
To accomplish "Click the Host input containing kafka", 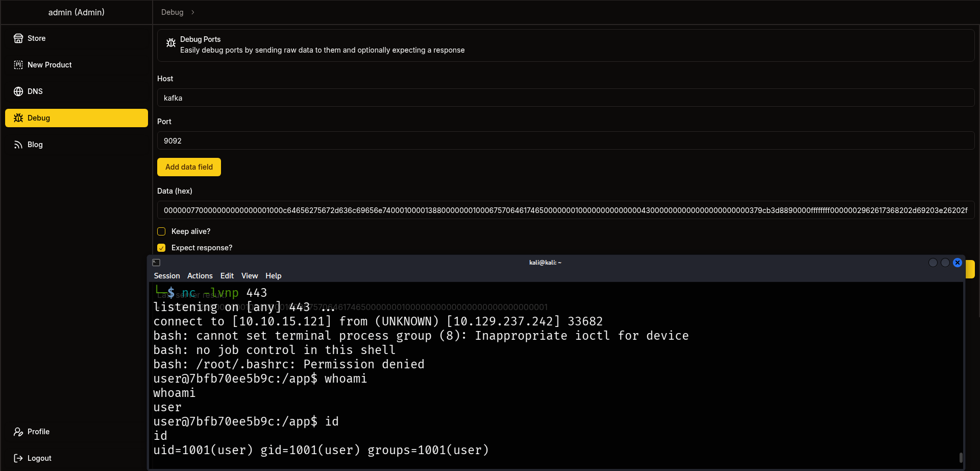I will click(x=566, y=98).
